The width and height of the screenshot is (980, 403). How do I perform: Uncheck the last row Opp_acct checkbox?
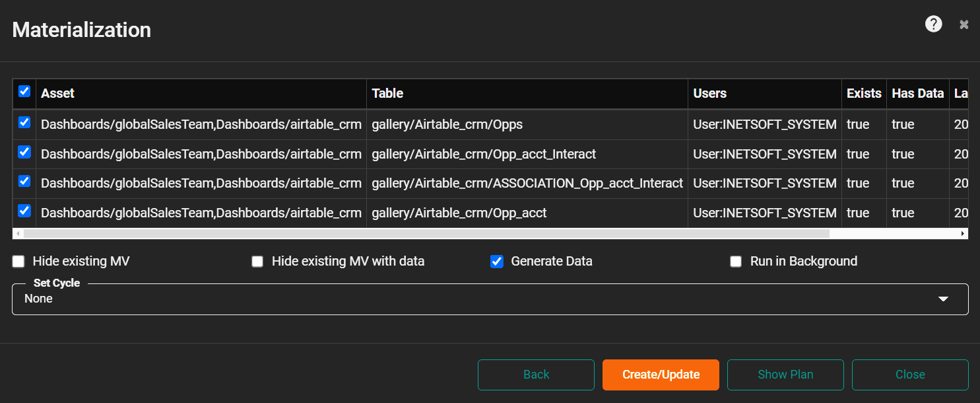pyautogui.click(x=24, y=211)
